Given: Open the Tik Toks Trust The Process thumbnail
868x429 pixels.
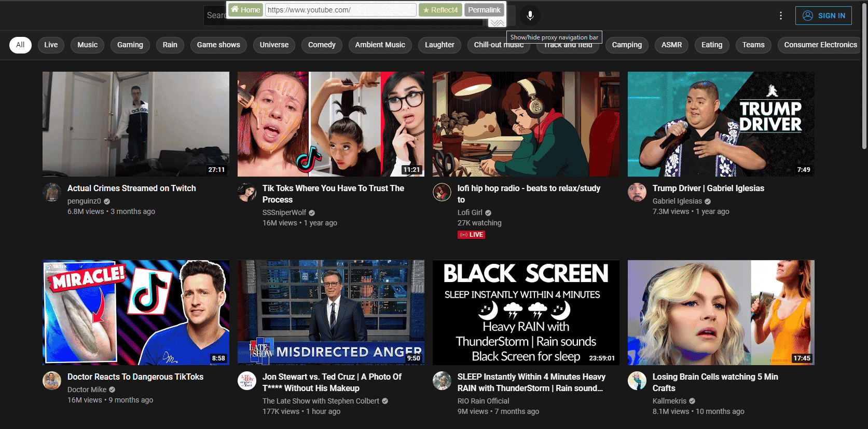Looking at the screenshot, I should [x=331, y=124].
